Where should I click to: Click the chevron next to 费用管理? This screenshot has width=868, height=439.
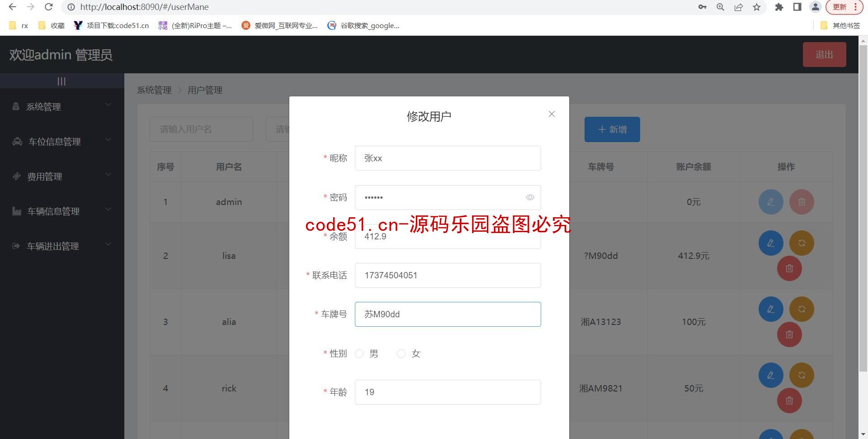pos(108,175)
